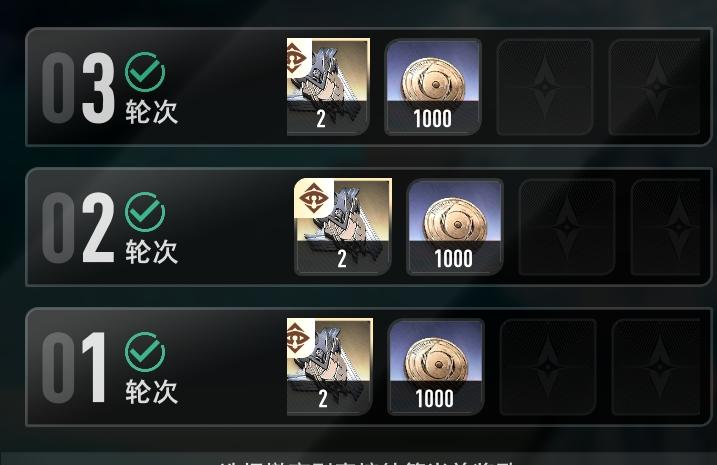Click the 轮次 text under round 02 checkmark
Image resolution: width=717 pixels, height=465 pixels.
(x=151, y=251)
